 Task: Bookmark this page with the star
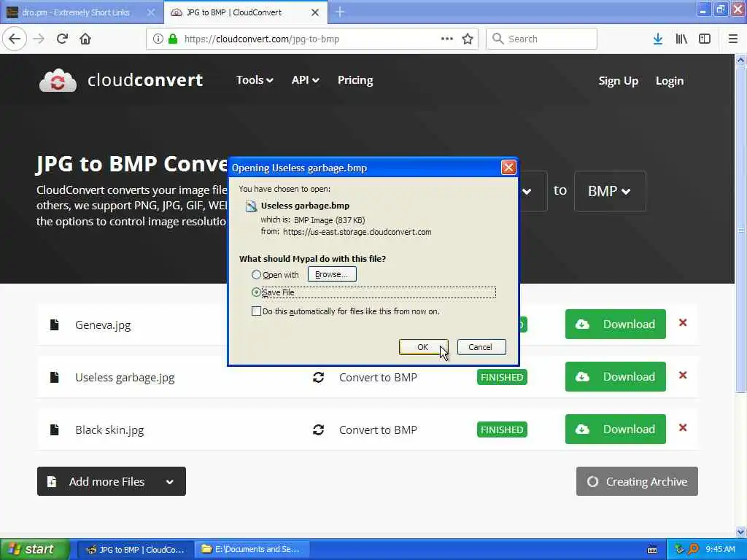[468, 39]
